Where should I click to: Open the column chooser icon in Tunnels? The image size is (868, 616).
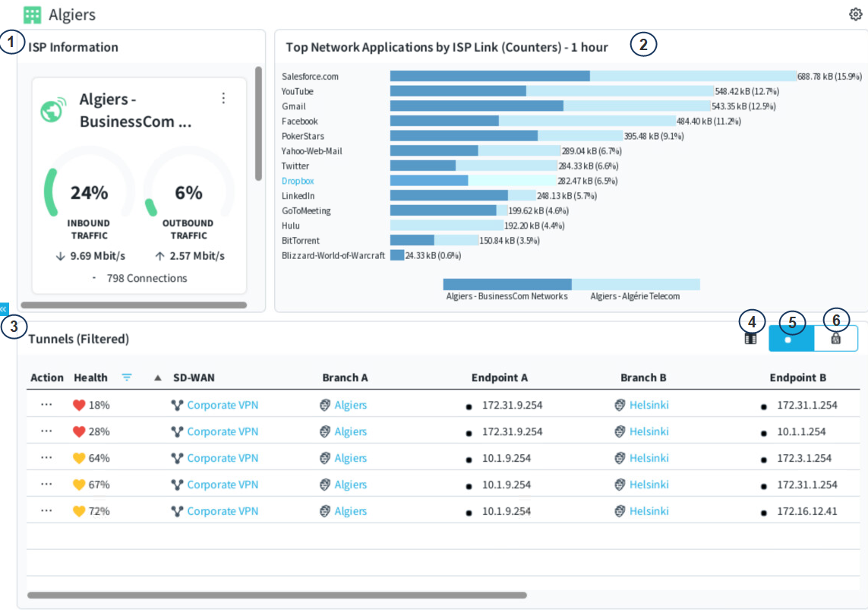pyautogui.click(x=750, y=340)
